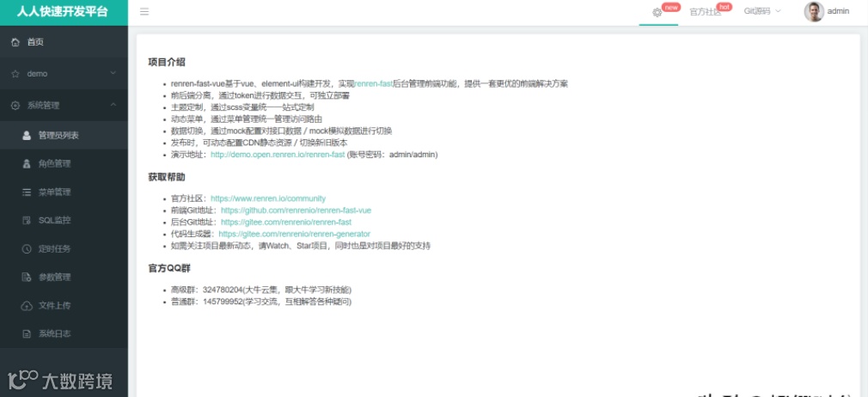Open 角色管理 menu item
This screenshot has height=397, width=868.
click(x=64, y=164)
